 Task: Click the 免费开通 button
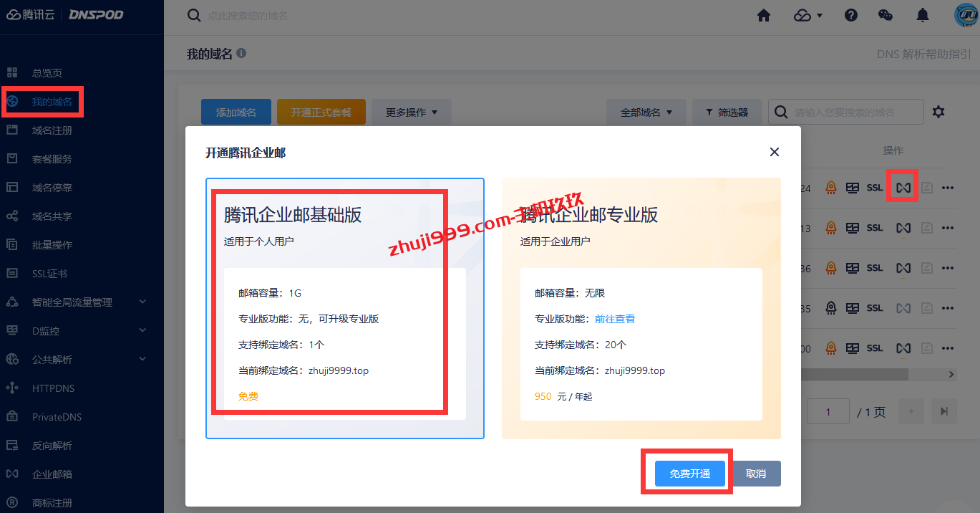(690, 474)
